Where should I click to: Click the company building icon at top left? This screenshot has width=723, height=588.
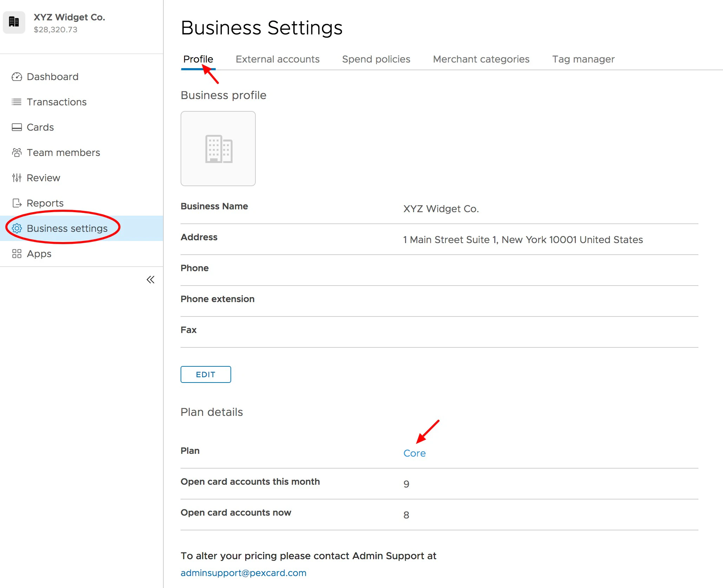pos(14,22)
